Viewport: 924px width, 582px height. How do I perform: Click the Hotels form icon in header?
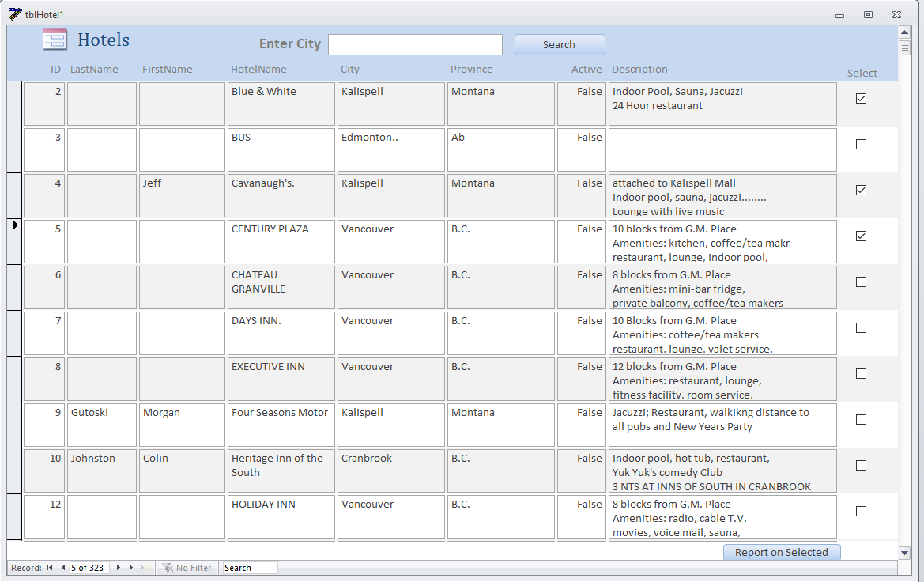55,40
